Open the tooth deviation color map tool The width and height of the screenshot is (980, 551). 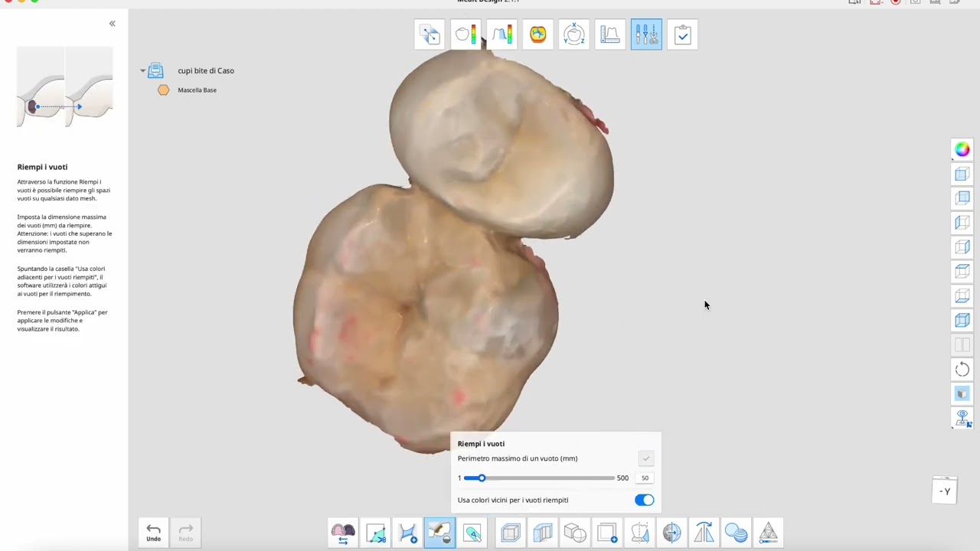pos(465,34)
